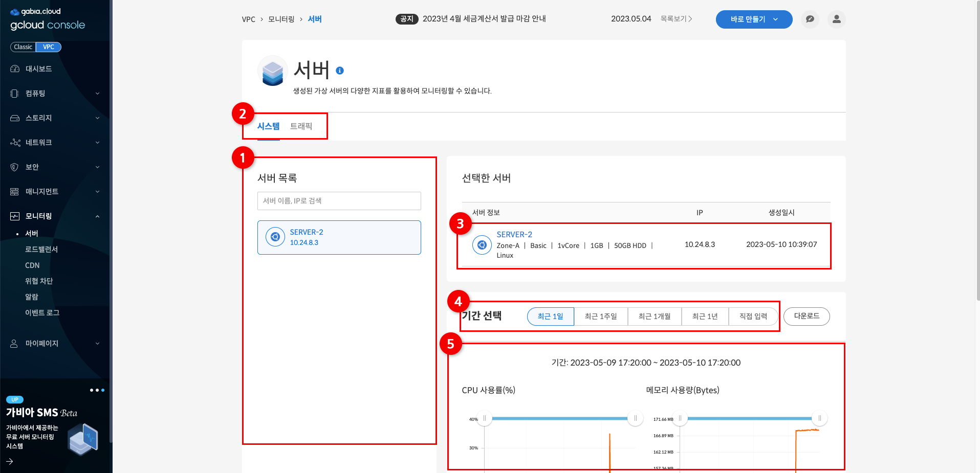Open the gcloud console logo
The width and height of the screenshot is (980, 473).
[x=48, y=19]
